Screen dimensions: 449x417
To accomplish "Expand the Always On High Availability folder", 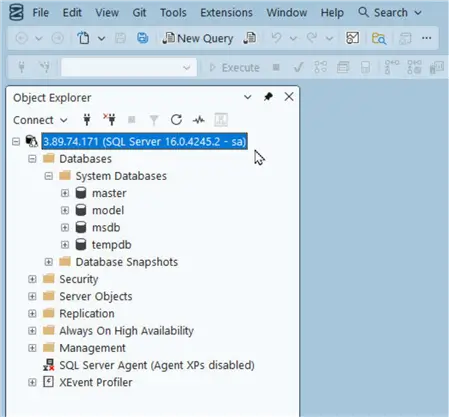I will [x=32, y=331].
